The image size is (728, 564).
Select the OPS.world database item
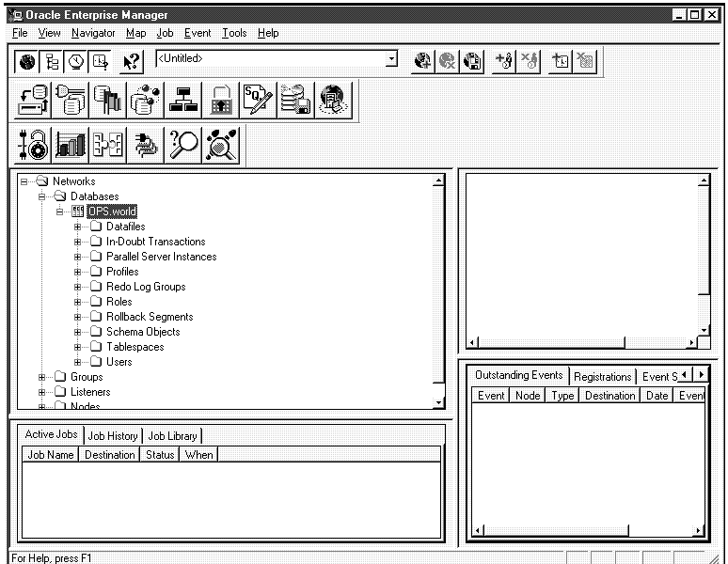[x=112, y=211]
